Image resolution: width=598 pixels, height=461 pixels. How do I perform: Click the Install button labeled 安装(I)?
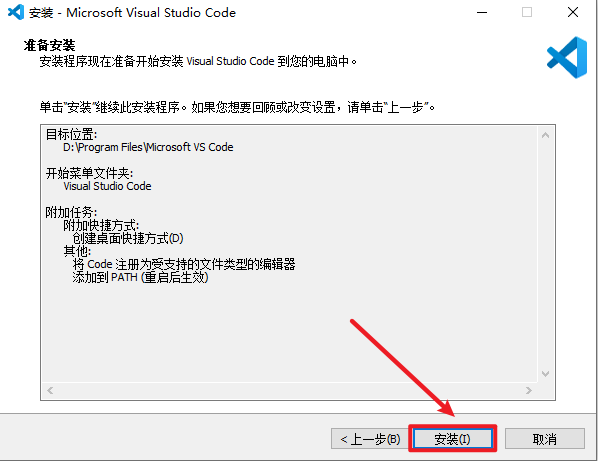pos(452,439)
